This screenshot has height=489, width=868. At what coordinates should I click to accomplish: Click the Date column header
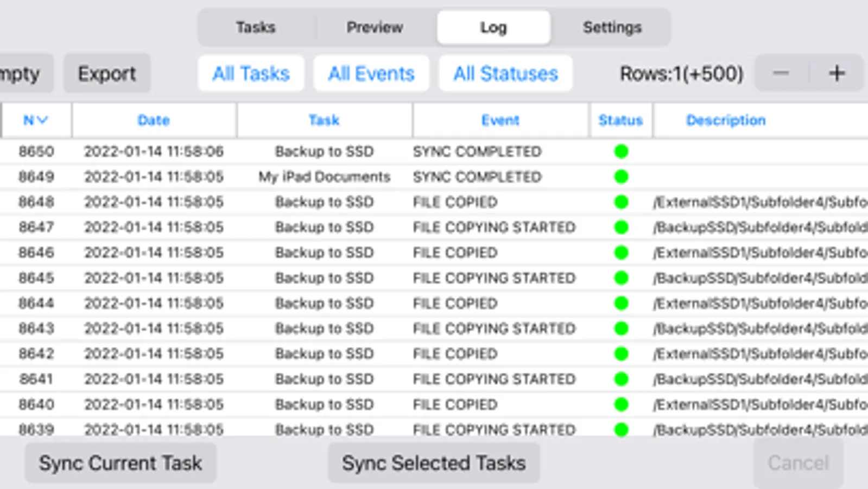pyautogui.click(x=154, y=120)
